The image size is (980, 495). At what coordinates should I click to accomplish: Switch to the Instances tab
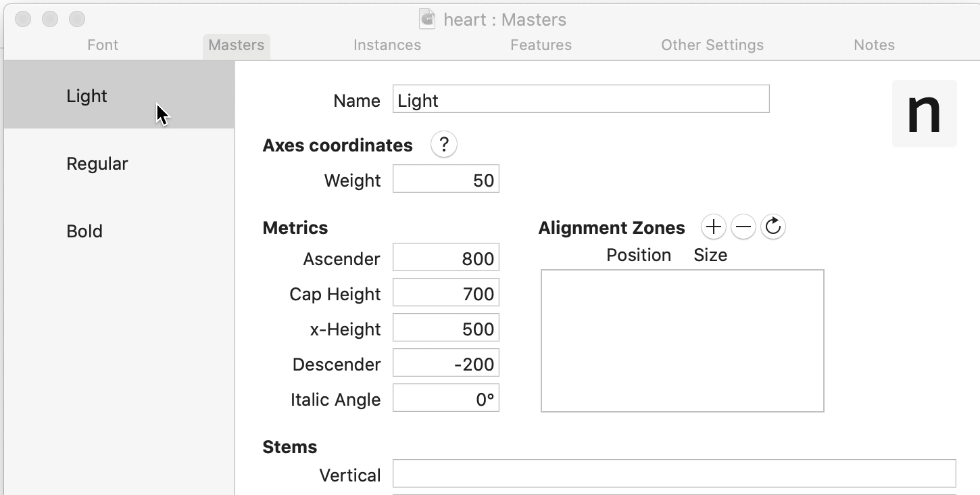[x=387, y=45]
